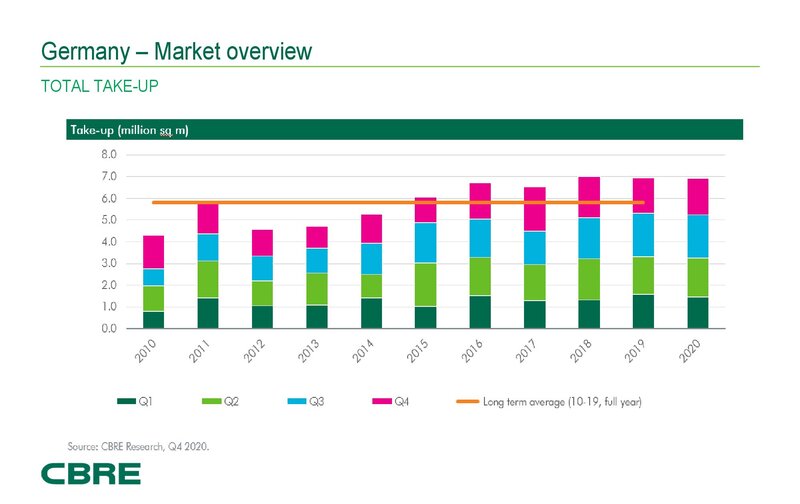Select the blue Q3 segment of 2015 bar
Screen dimensions: 800x504
425,243
